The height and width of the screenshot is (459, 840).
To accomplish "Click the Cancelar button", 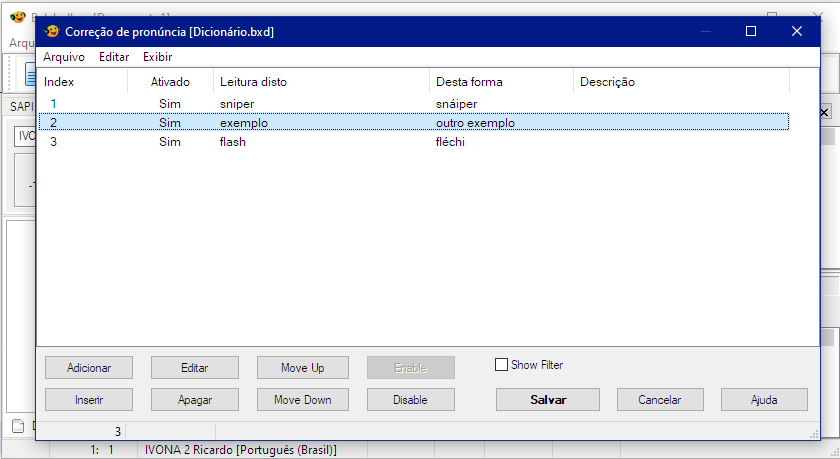I will [x=660, y=400].
